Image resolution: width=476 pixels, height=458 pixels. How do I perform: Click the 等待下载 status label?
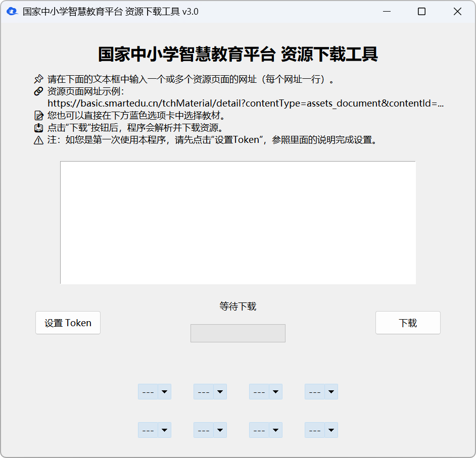(x=237, y=306)
